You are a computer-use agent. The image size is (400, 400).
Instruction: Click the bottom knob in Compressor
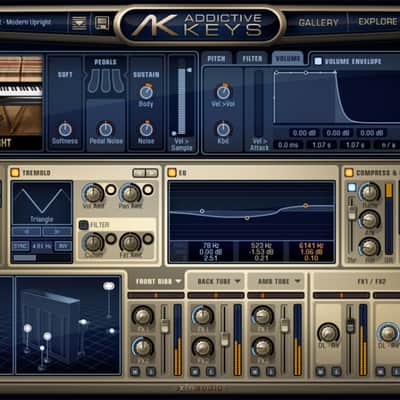pos(369,247)
